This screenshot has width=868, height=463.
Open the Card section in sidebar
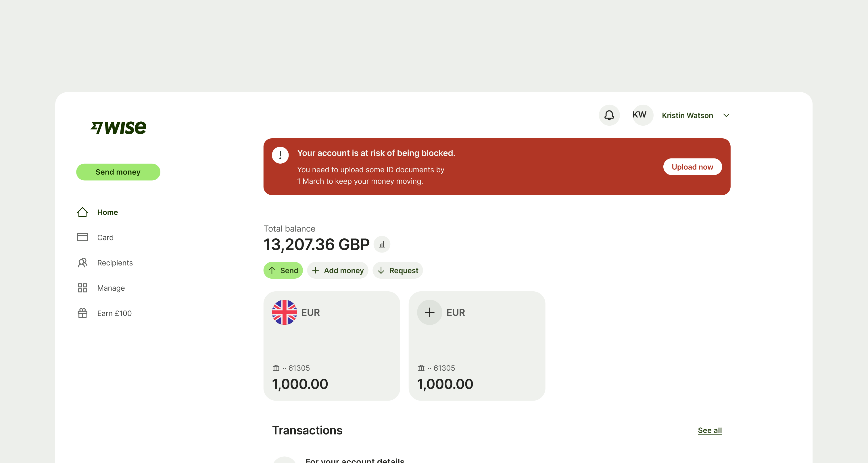tap(105, 238)
